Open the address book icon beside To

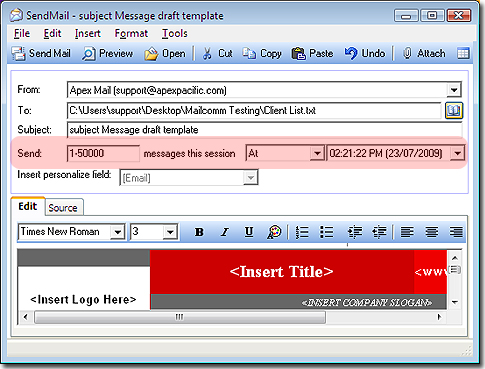pos(454,110)
